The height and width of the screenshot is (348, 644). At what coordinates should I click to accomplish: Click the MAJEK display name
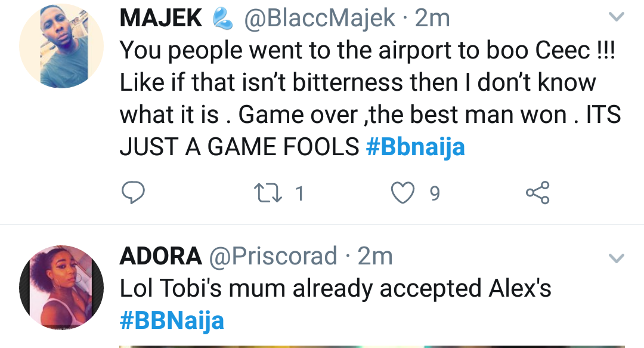coord(161,19)
